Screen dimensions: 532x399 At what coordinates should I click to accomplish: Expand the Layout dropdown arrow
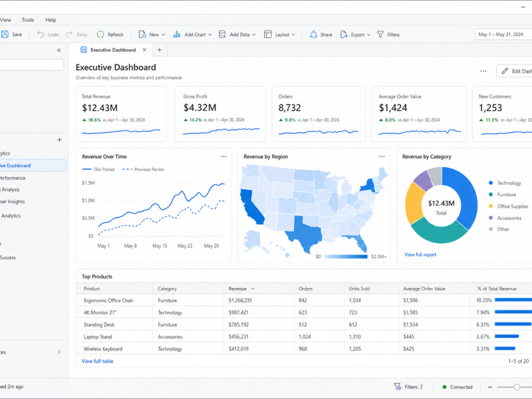coord(293,35)
